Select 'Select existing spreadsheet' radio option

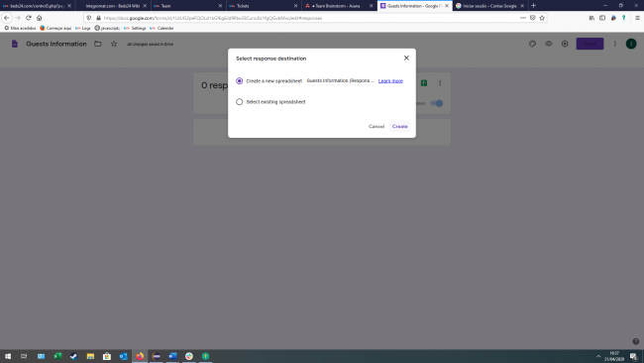pos(239,101)
